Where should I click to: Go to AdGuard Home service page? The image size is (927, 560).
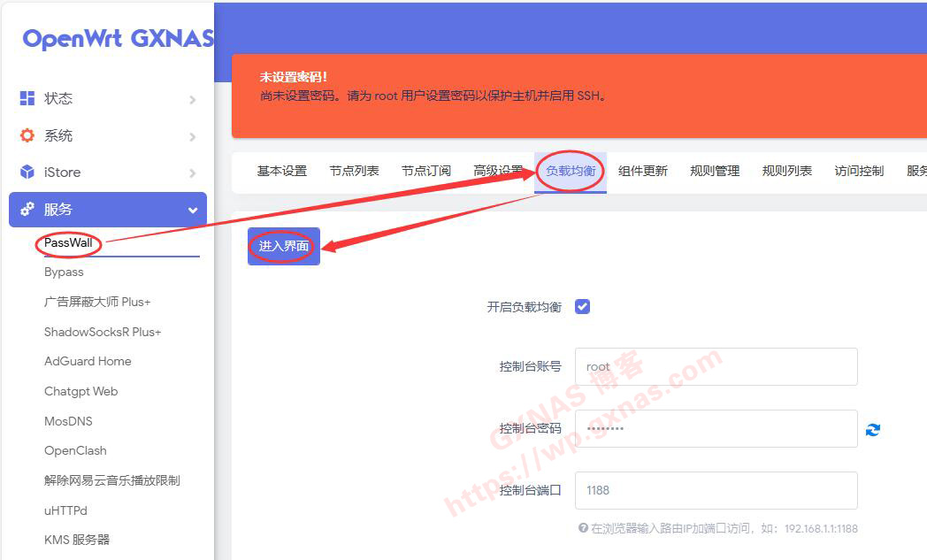coord(88,361)
